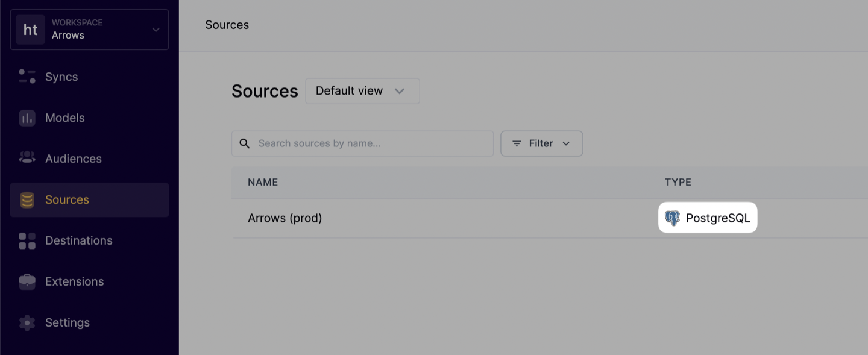The width and height of the screenshot is (868, 355).
Task: Click the Sources database icon
Action: [27, 199]
